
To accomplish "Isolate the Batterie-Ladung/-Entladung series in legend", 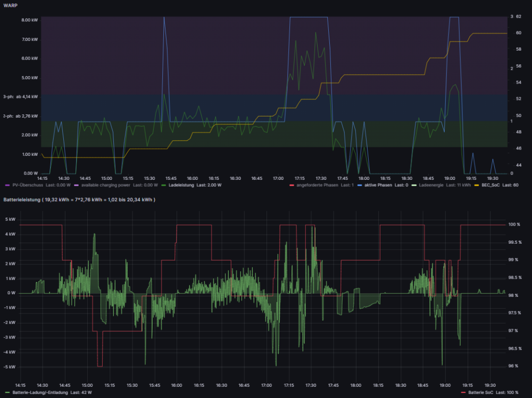I will coord(40,393).
